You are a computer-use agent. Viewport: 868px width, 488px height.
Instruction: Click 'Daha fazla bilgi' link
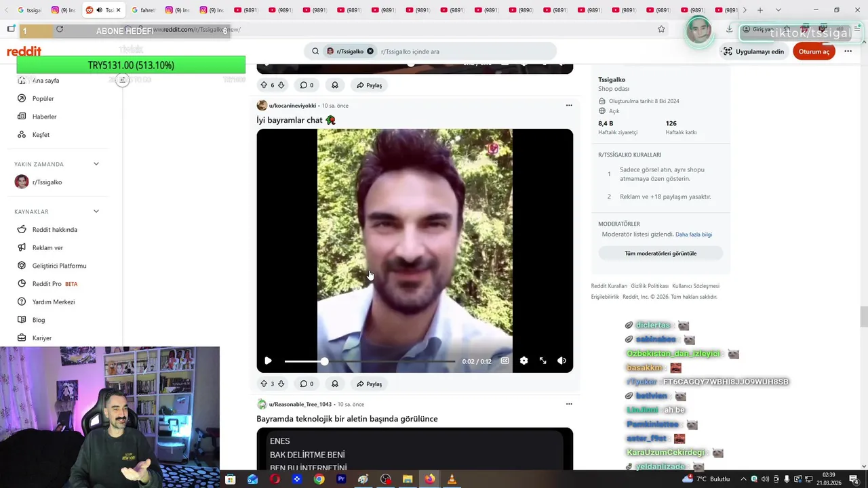point(694,235)
